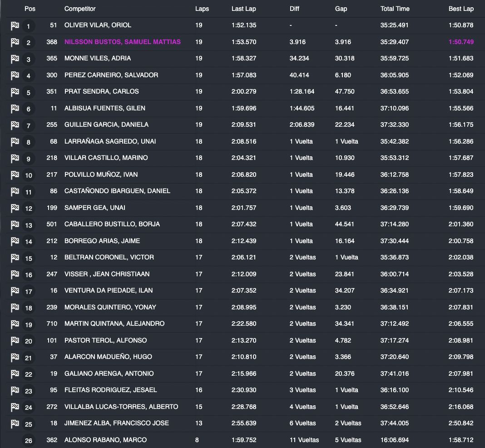
Task: Click the checkered flag beside Borrego Arias
Action: click(x=15, y=241)
